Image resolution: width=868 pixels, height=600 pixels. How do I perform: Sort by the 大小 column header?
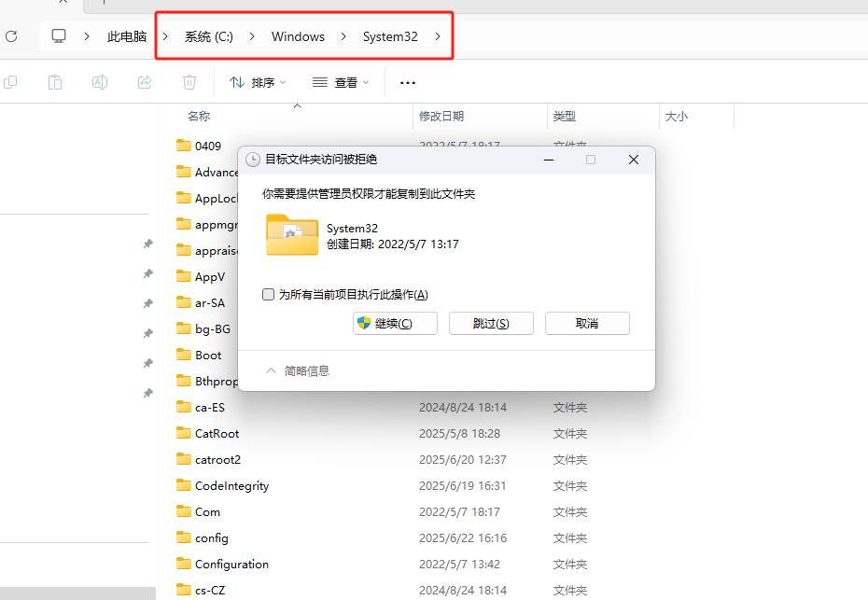tap(676, 117)
